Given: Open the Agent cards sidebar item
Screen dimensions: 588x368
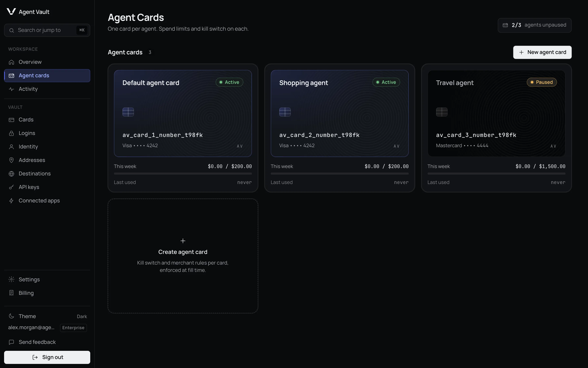Looking at the screenshot, I should pyautogui.click(x=47, y=76).
